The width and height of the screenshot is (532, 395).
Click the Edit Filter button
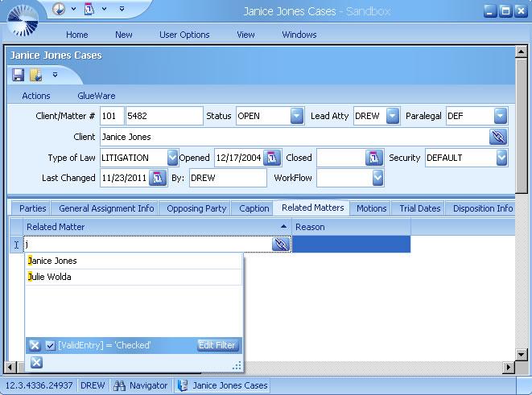tap(217, 345)
